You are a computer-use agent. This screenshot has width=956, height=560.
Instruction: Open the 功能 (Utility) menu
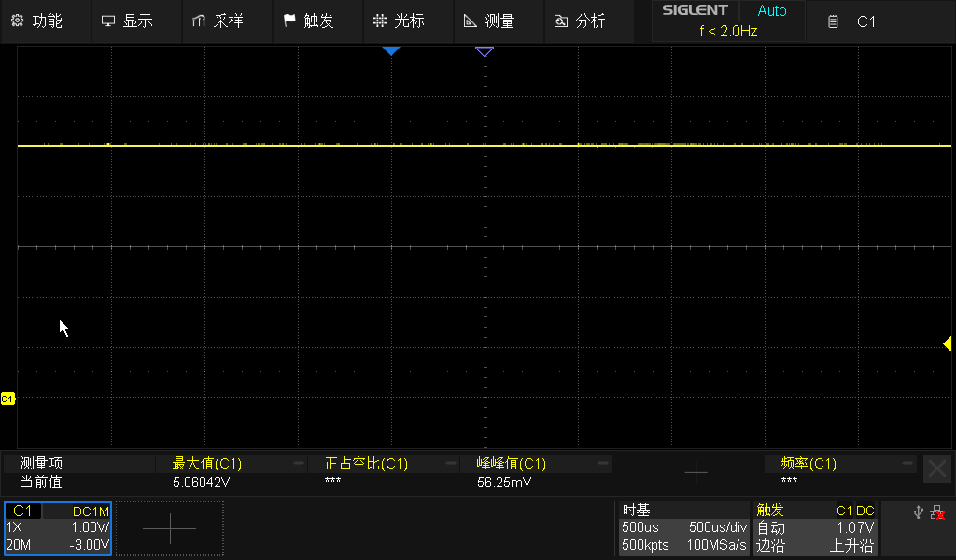[x=46, y=21]
